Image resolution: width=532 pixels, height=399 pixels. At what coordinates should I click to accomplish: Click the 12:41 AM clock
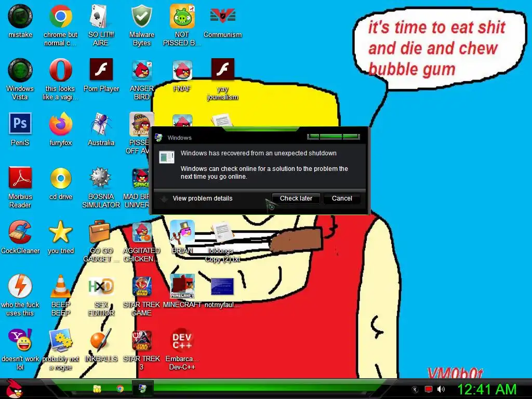click(x=486, y=389)
